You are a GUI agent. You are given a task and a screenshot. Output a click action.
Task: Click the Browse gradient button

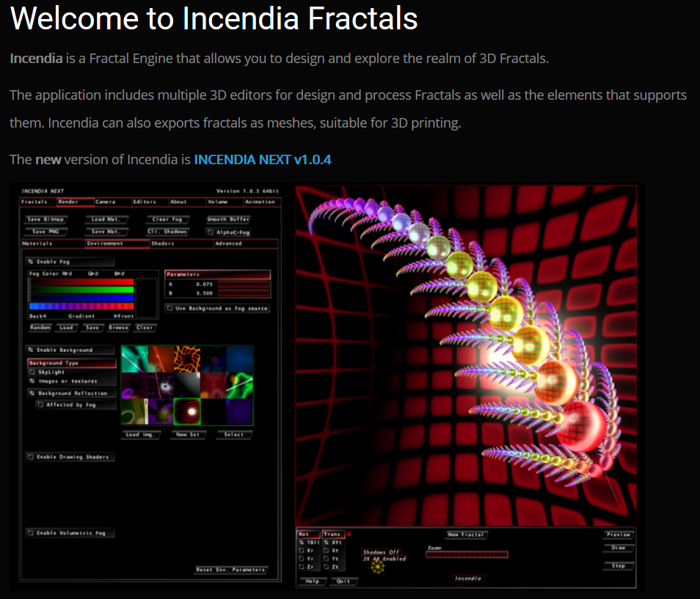point(118,328)
